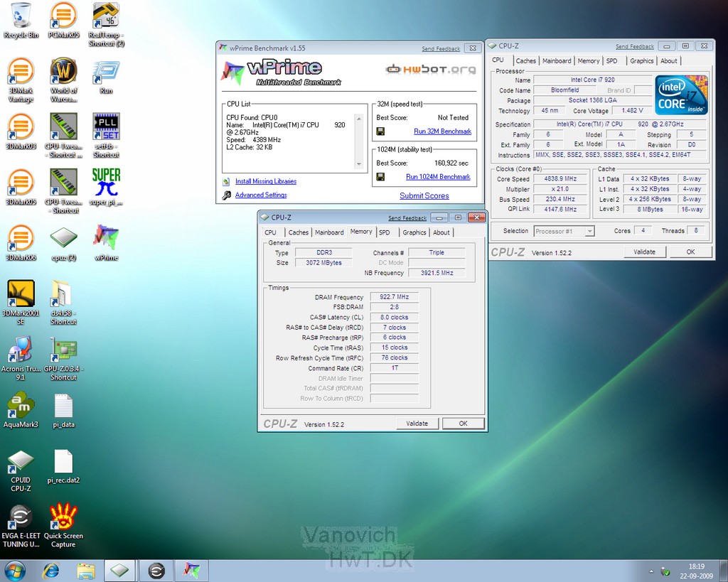The image size is (728, 582).
Task: Switch to SPD tab in memory CPU-Z window
Action: tap(385, 232)
